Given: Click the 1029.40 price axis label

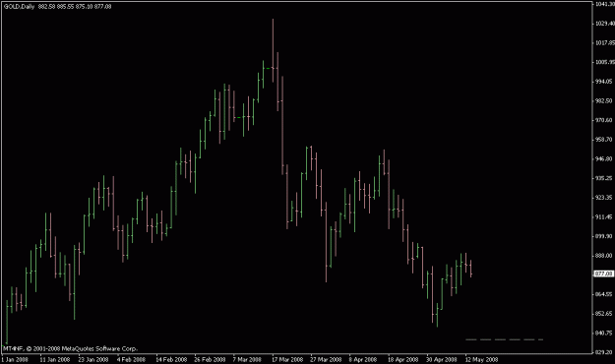Looking at the screenshot, I should (x=605, y=24).
